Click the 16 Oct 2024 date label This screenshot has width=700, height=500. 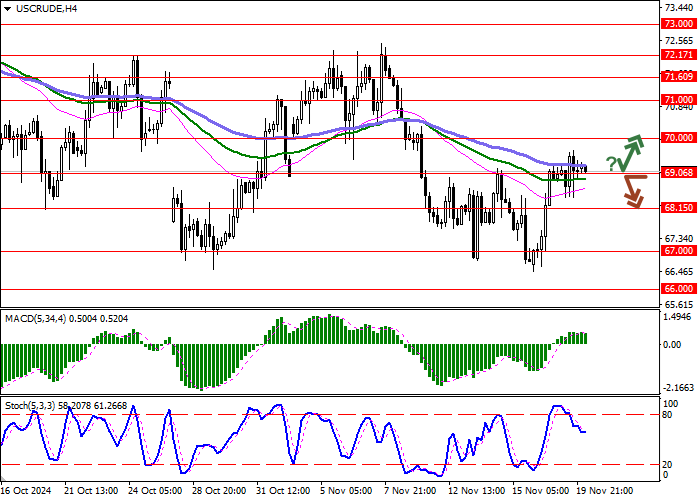point(27,491)
